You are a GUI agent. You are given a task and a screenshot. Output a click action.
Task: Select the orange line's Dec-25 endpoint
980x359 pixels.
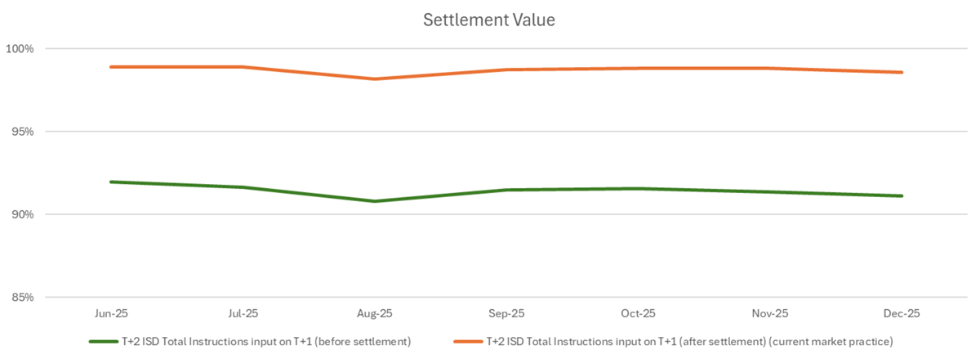click(x=902, y=72)
